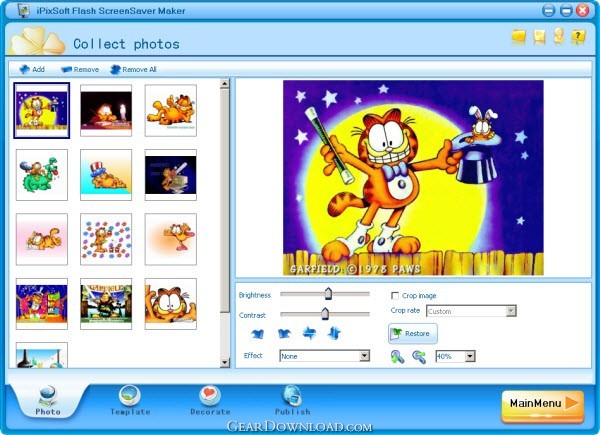The image size is (600, 435).
Task: Click the yellow ribbon award icon at top right
Action: coord(559,36)
